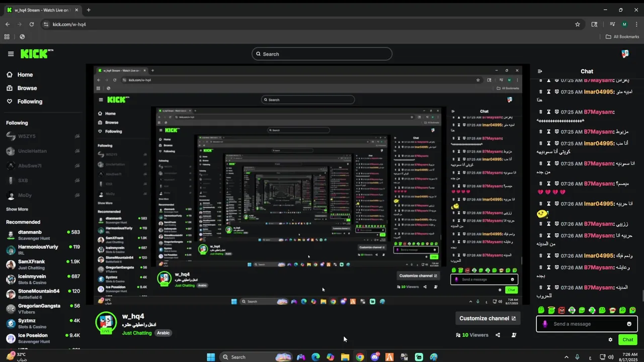Go back in Chrome navigation
This screenshot has height=362, width=644.
pos(8,24)
